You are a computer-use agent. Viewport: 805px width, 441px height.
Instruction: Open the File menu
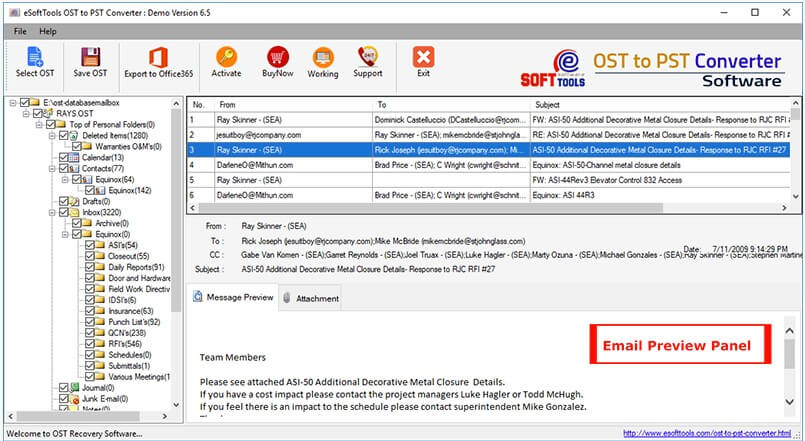pyautogui.click(x=21, y=31)
